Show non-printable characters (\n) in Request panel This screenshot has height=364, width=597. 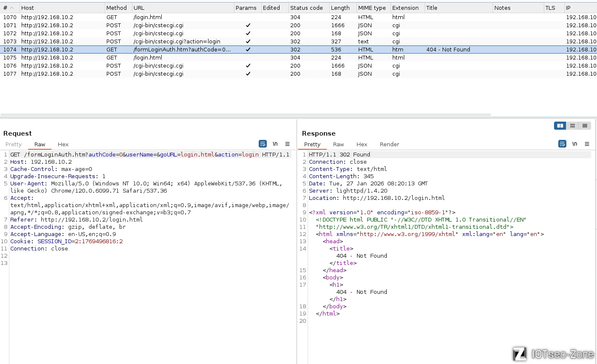click(x=275, y=144)
